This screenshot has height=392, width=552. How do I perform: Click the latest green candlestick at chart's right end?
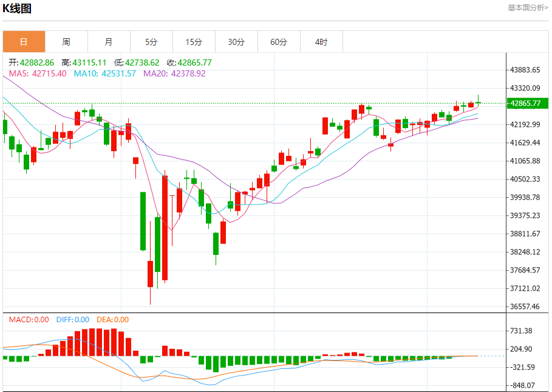(x=478, y=101)
